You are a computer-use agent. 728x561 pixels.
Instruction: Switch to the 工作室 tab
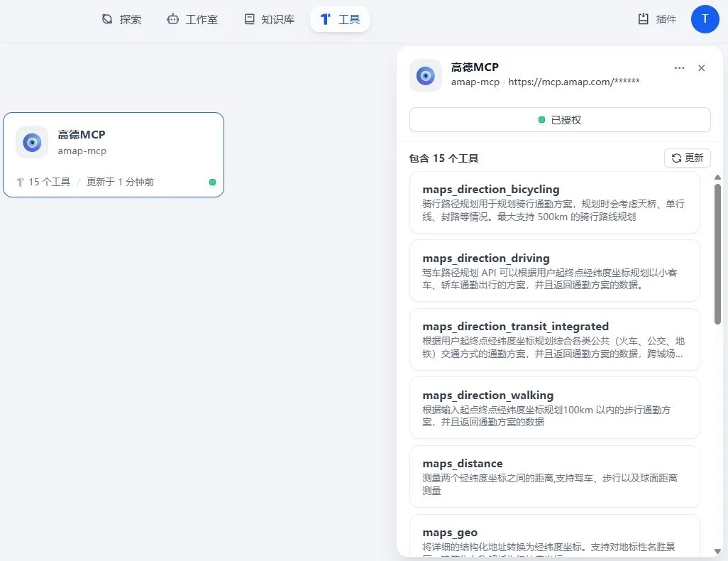click(192, 19)
